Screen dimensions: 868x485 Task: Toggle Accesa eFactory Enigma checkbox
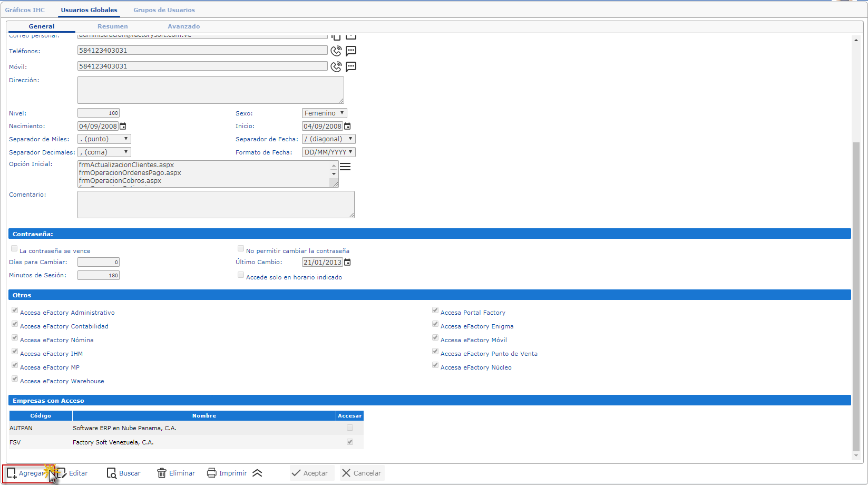435,324
